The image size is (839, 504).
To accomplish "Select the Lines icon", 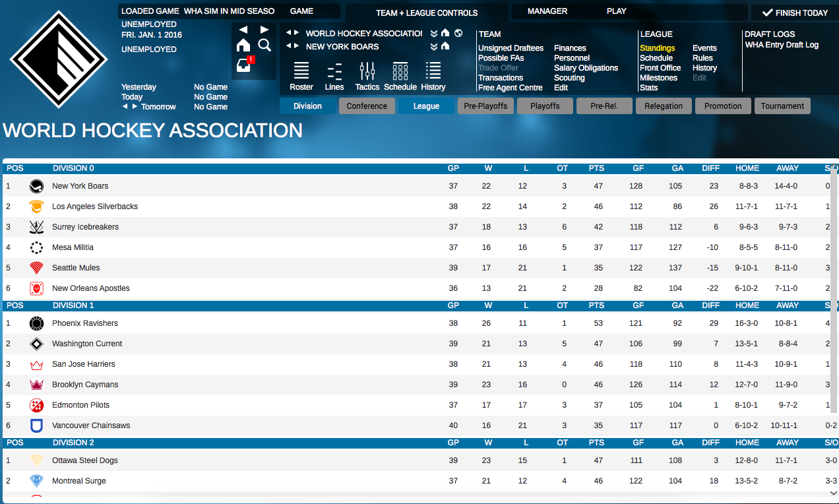I will click(334, 73).
